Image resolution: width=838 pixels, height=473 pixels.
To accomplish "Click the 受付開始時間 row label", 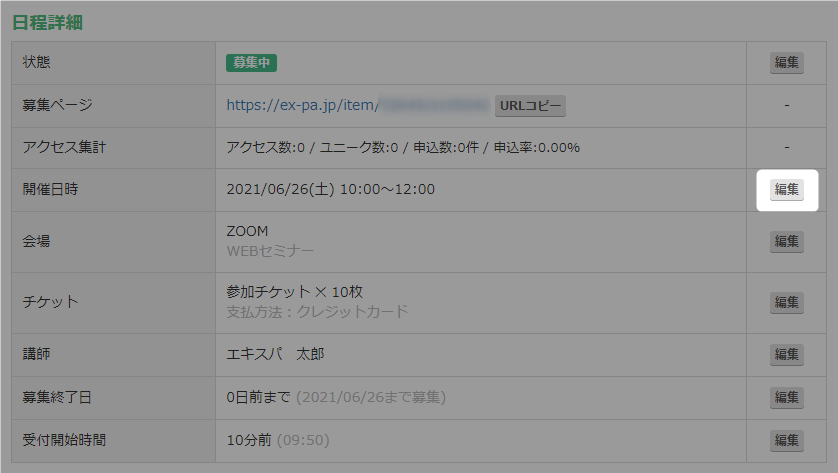I will pyautogui.click(x=64, y=440).
